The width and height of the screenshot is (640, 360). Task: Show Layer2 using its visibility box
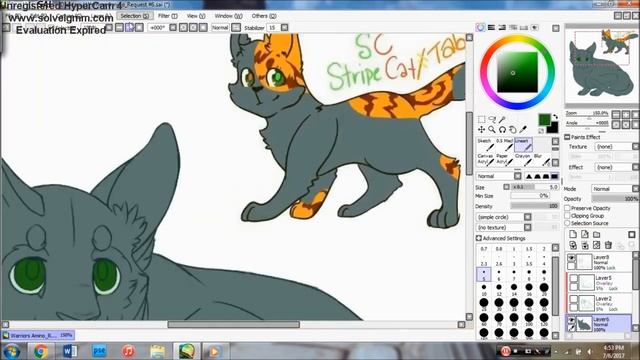pyautogui.click(x=573, y=299)
